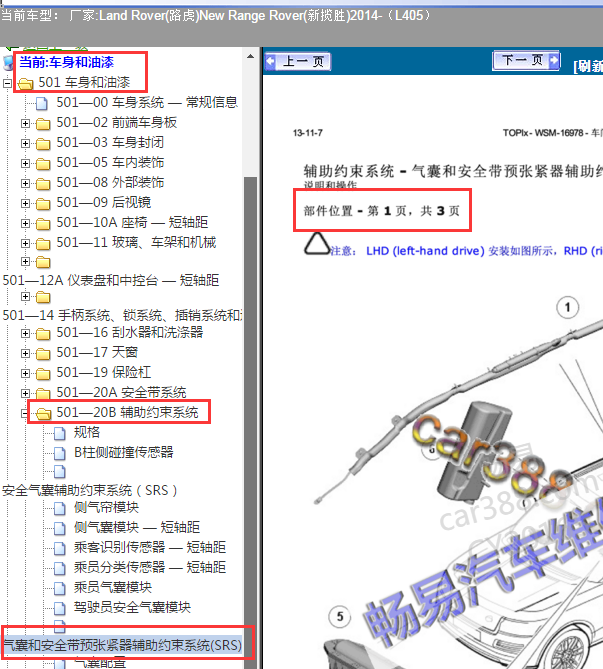Screen dimensions: 603x669
Task: Open the 驾驶员安全气囊模块 document
Action: tap(132, 608)
